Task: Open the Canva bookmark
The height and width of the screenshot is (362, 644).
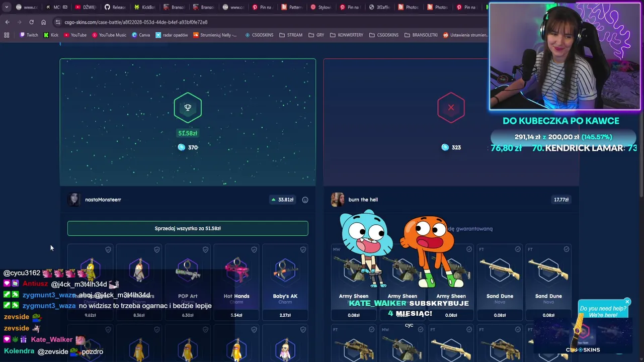Action: [141, 35]
